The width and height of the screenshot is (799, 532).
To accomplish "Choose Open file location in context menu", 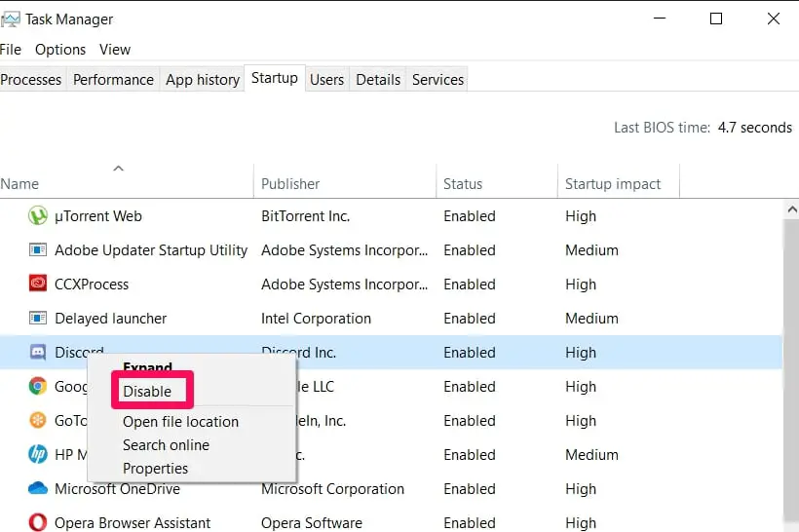I will (180, 422).
